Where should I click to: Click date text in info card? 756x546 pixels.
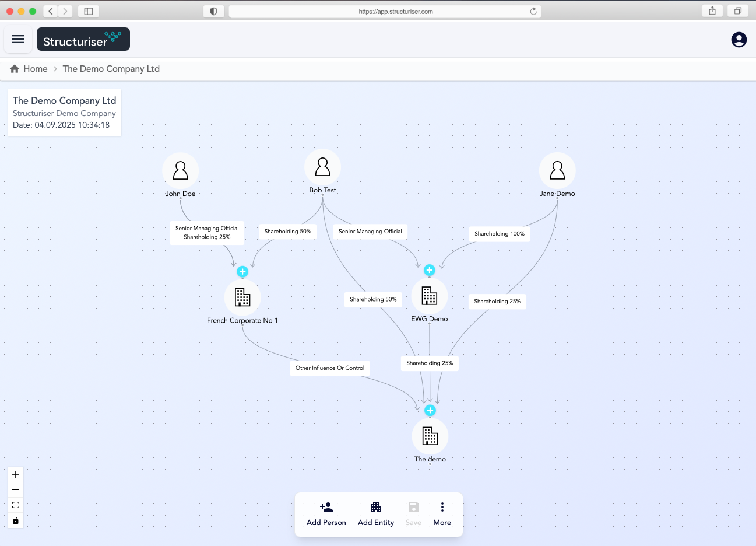[x=61, y=125]
